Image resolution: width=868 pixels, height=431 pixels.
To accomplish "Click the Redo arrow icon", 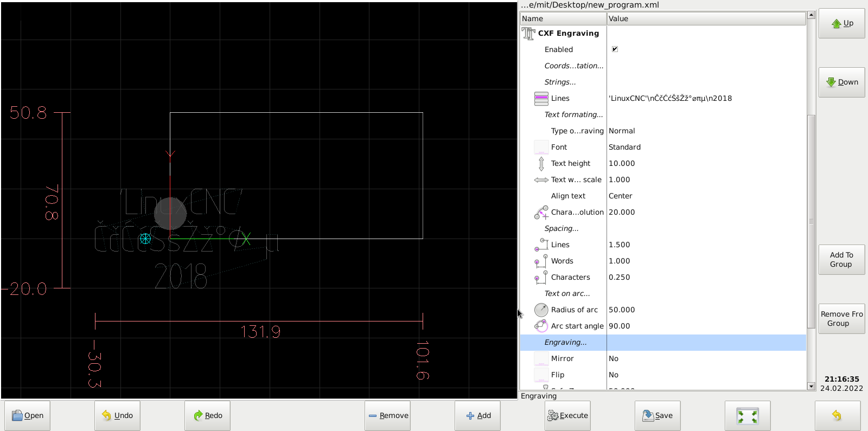I will click(198, 415).
